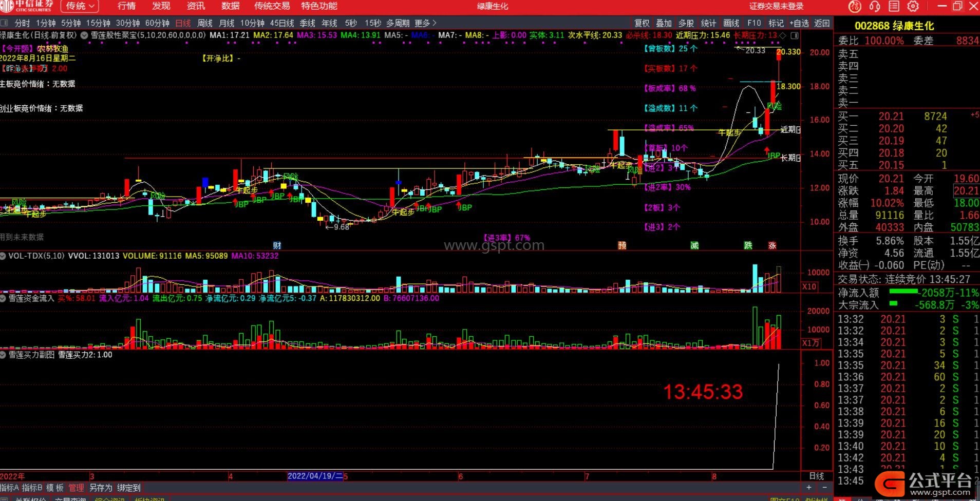Image resolution: width=980 pixels, height=501 pixels.
Task: Open the 特色功能 menu
Action: [319, 6]
